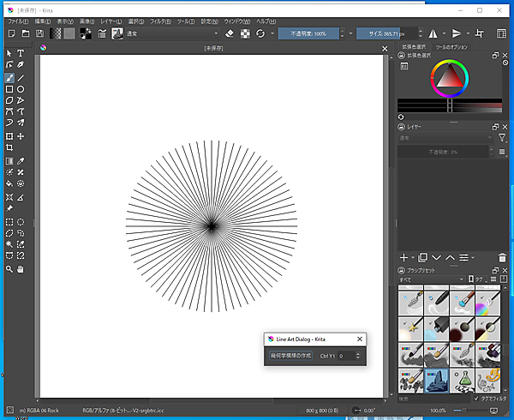Delete layer using the trash icon

coord(501,257)
